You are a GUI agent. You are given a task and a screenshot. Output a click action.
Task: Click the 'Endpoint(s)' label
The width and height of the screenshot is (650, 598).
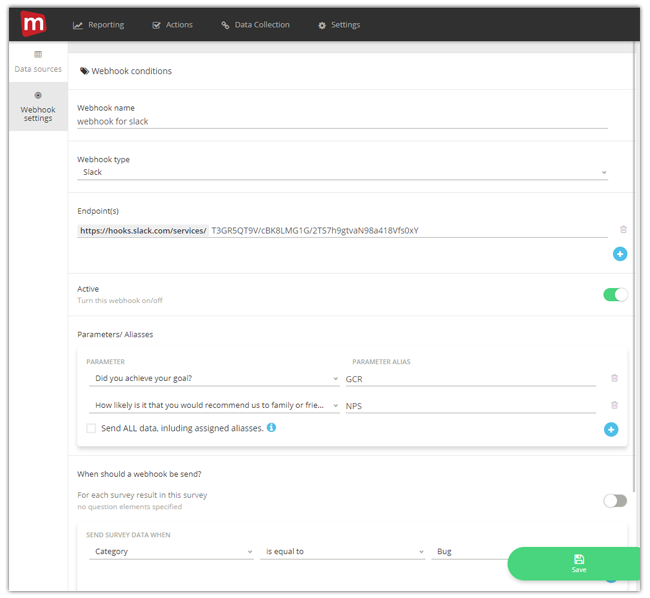pyautogui.click(x=98, y=211)
